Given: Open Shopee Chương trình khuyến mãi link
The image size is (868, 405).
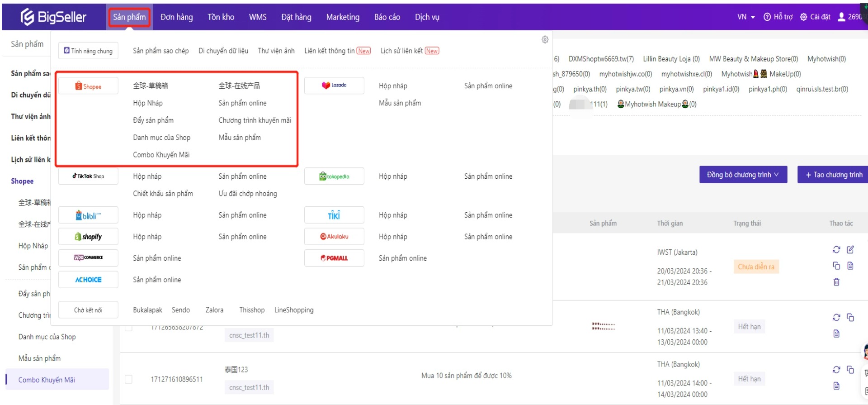Looking at the screenshot, I should pos(255,120).
